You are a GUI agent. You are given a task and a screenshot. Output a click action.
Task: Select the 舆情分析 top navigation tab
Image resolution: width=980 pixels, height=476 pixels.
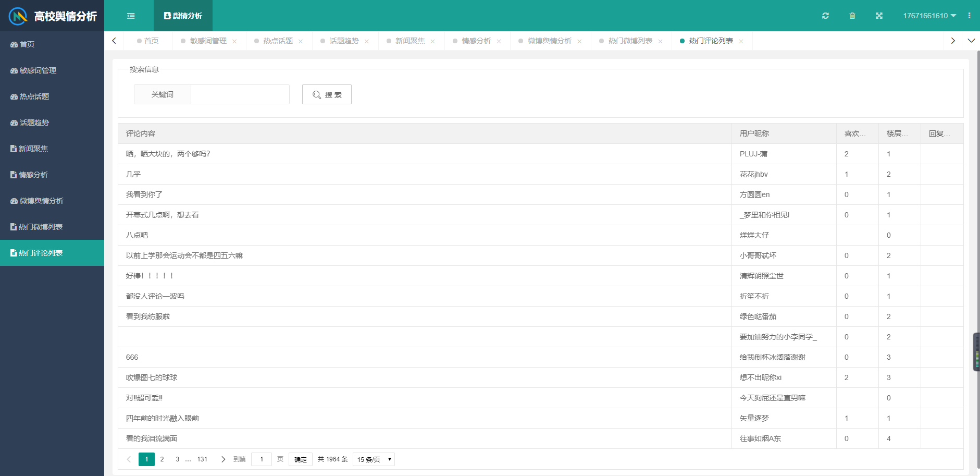click(x=183, y=16)
